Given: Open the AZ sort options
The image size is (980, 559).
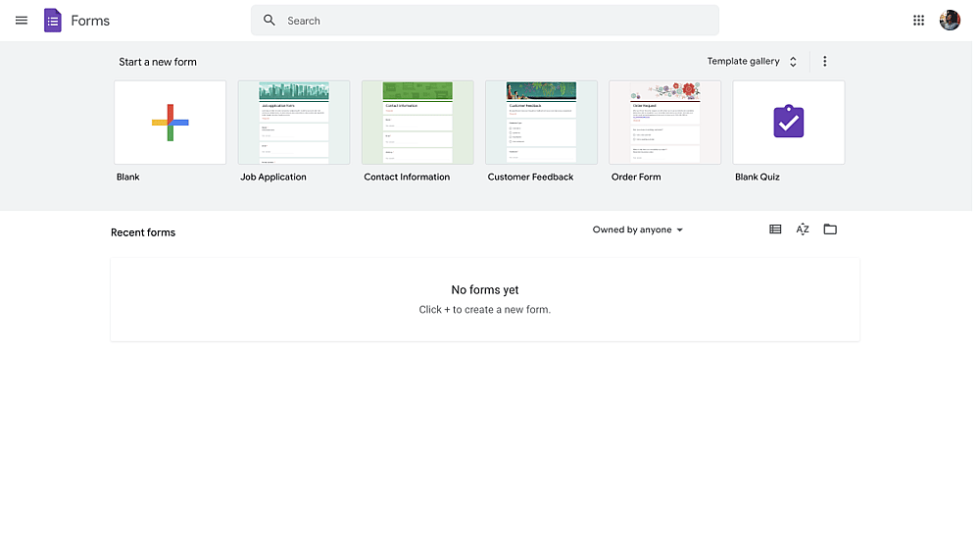Looking at the screenshot, I should click(803, 229).
